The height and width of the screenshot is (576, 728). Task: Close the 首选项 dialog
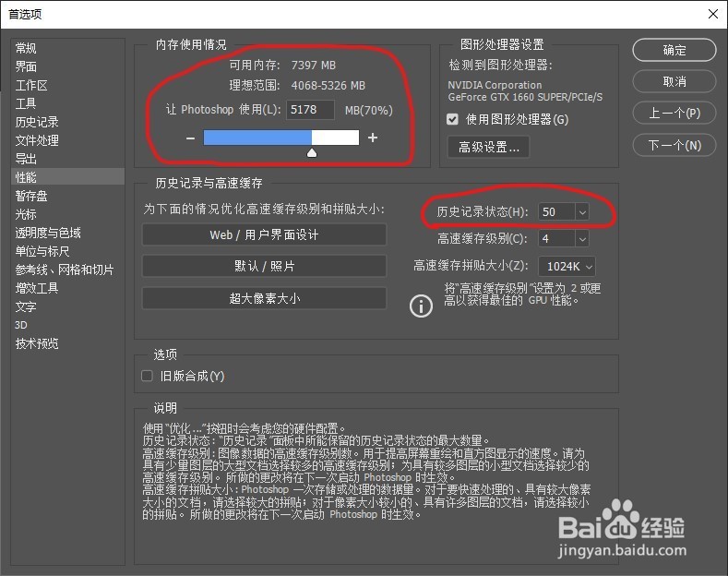click(713, 14)
